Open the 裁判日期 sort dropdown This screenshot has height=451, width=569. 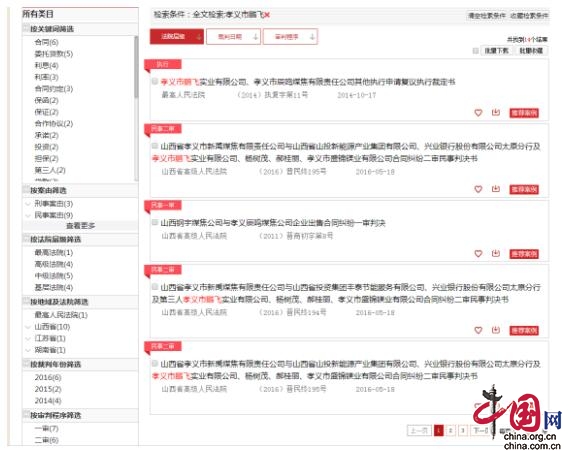click(233, 37)
